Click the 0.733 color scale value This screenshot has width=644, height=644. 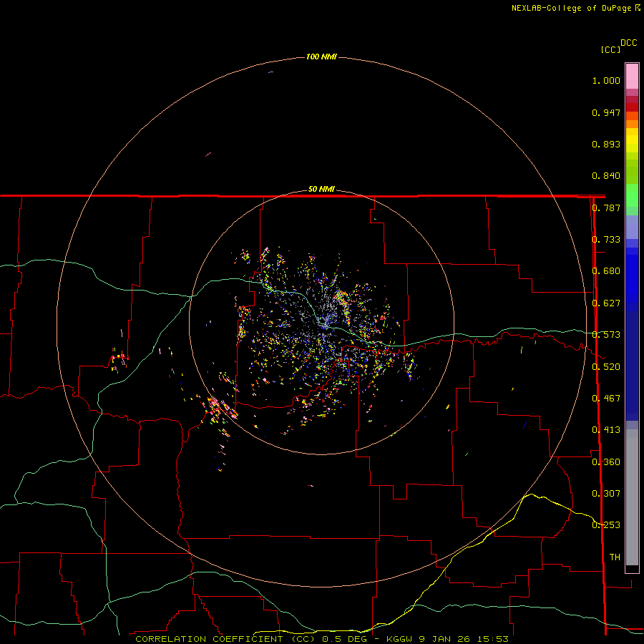pos(606,240)
